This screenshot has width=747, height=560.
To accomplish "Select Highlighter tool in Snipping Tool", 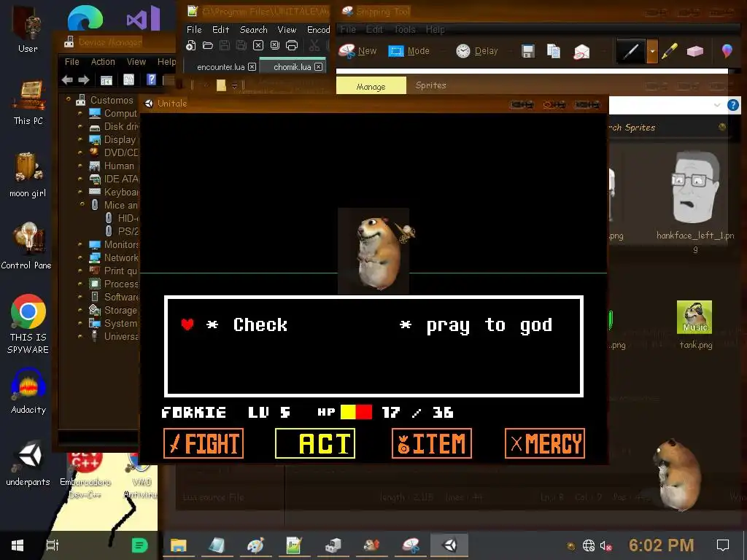I will (670, 50).
